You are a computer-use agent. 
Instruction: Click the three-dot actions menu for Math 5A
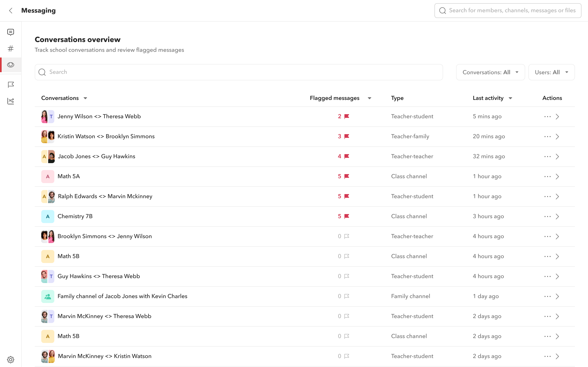click(x=547, y=176)
